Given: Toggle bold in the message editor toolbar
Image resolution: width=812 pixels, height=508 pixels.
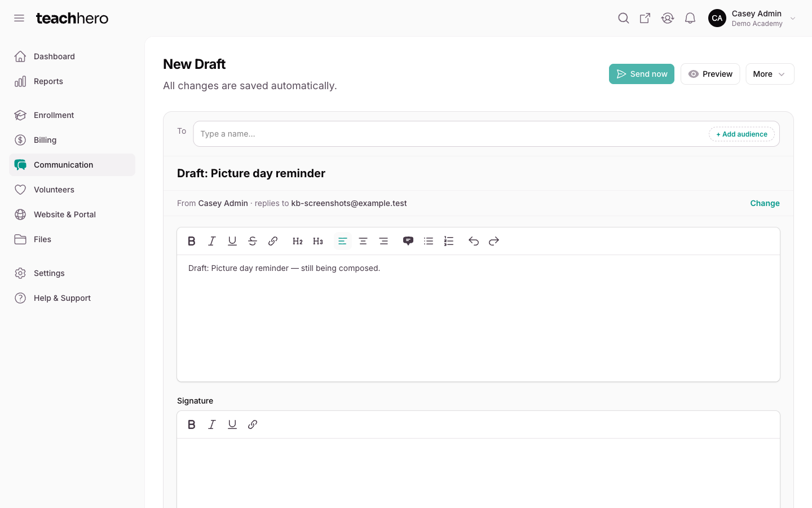Looking at the screenshot, I should click(192, 241).
